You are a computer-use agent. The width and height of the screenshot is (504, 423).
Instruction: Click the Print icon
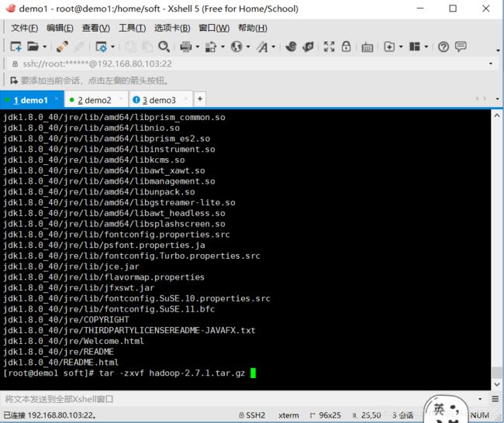pyautogui.click(x=186, y=47)
